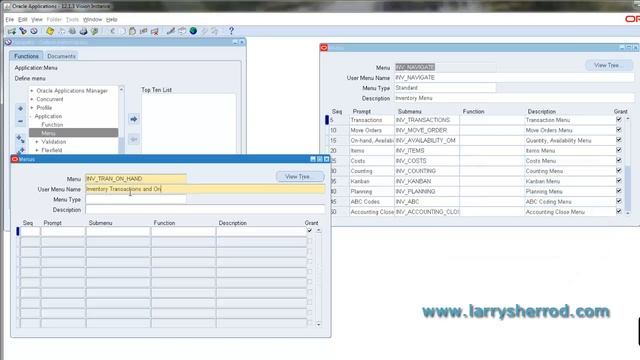The width and height of the screenshot is (640, 360).
Task: Click the Find flashlight toolbar icon
Action: 23,31
